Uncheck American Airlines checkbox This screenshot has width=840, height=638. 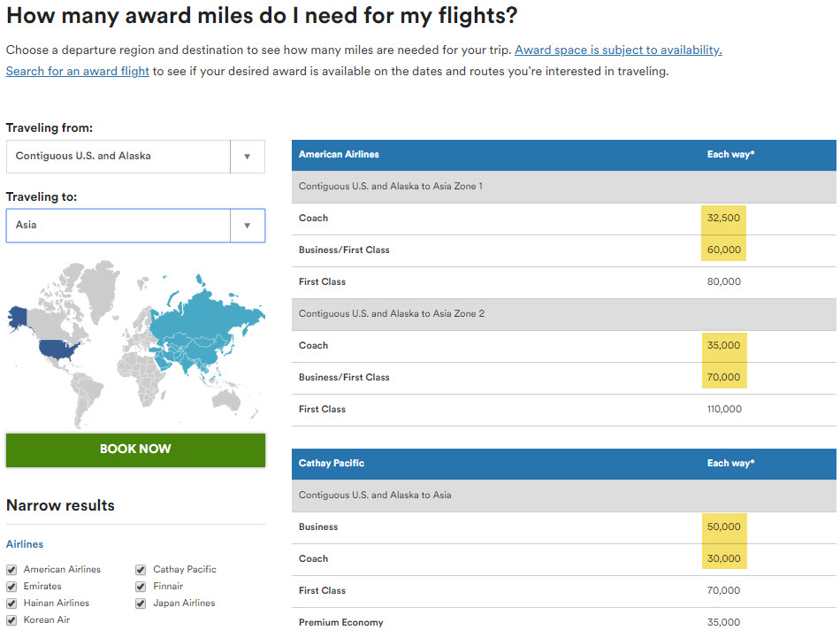coord(11,569)
